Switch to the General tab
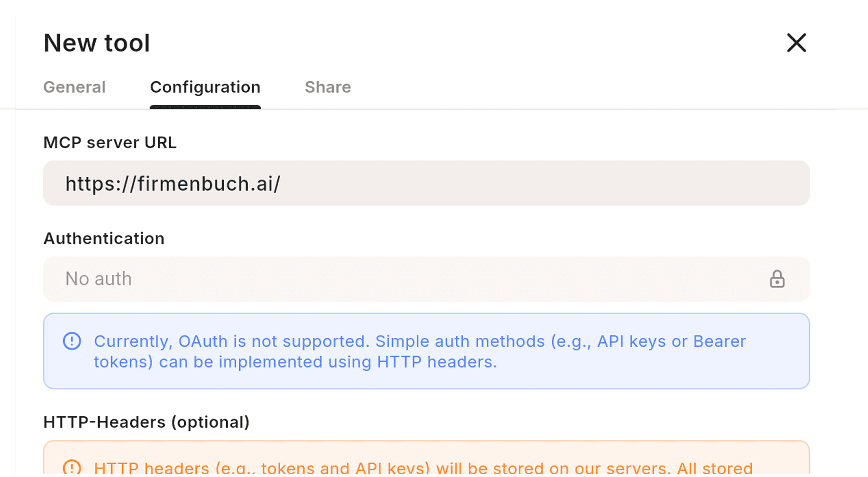 [x=74, y=87]
